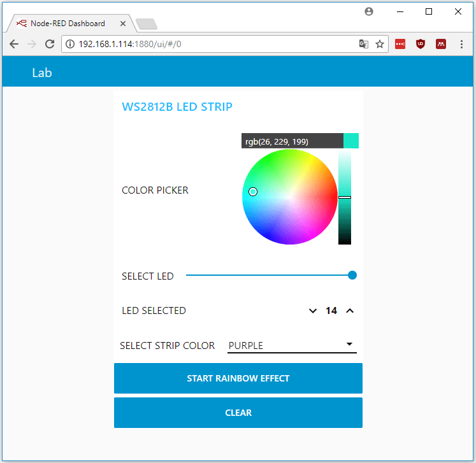The image size is (476, 463).
Task: View site information icon beside the URL
Action: [x=70, y=44]
